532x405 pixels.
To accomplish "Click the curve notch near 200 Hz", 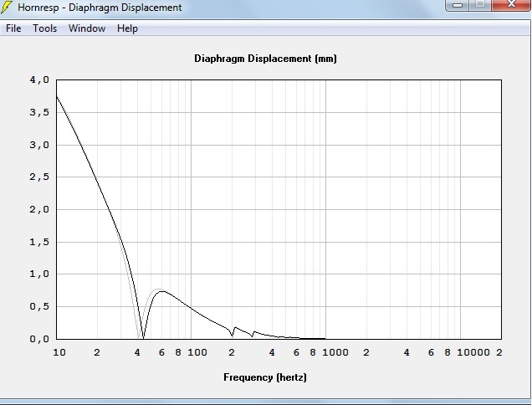I will pos(233,336).
